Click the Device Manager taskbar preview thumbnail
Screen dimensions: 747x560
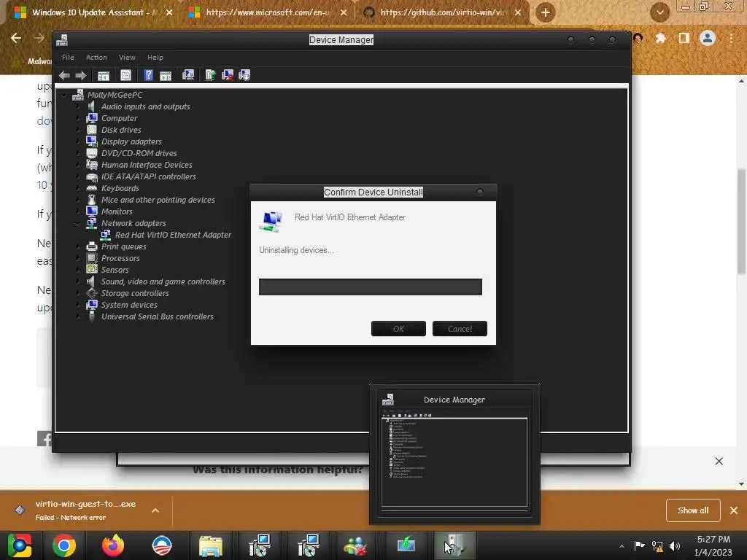click(454, 454)
